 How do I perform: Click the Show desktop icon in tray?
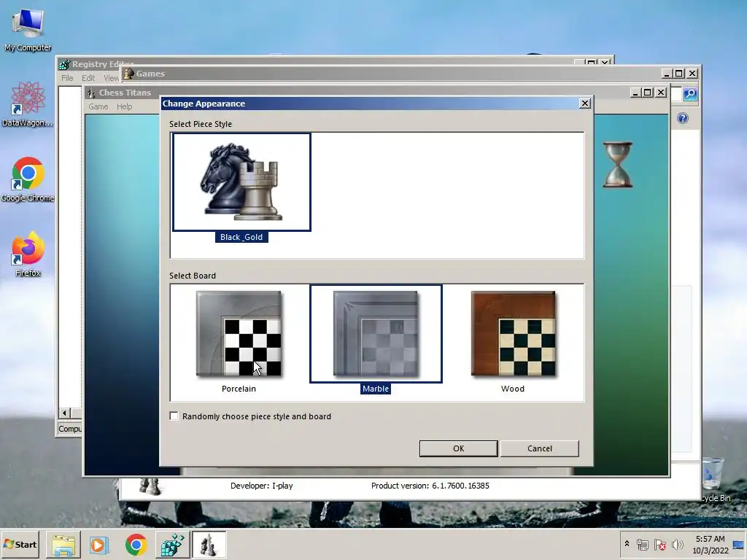click(739, 545)
